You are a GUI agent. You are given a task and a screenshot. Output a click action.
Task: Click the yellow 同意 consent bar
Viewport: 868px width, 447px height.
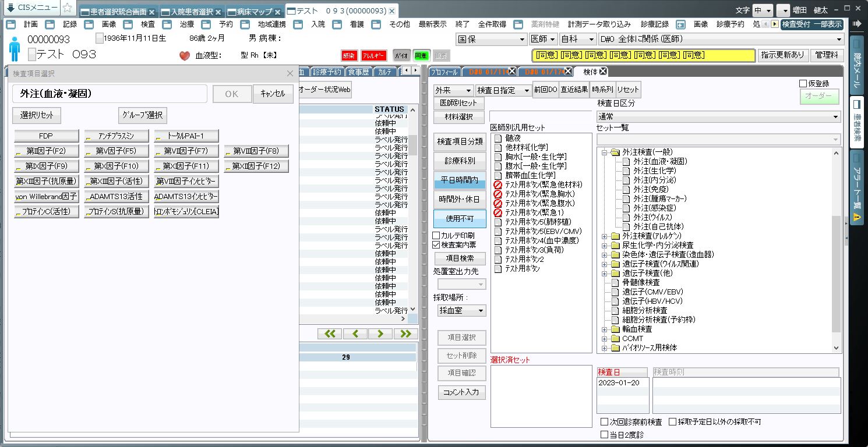click(643, 55)
